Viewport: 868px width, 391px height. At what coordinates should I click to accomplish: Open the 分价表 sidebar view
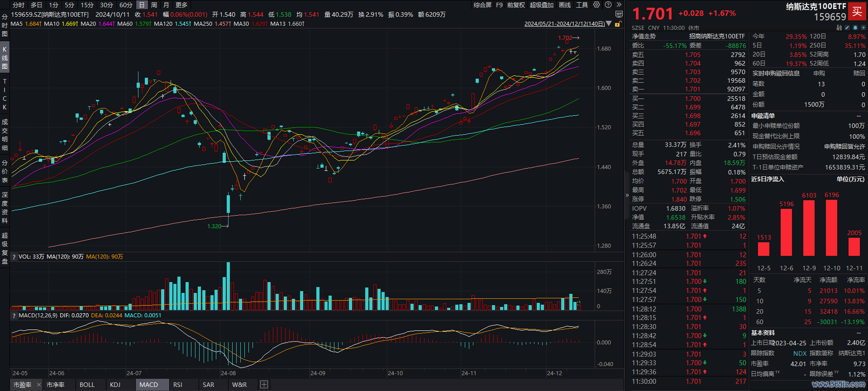click(5, 171)
